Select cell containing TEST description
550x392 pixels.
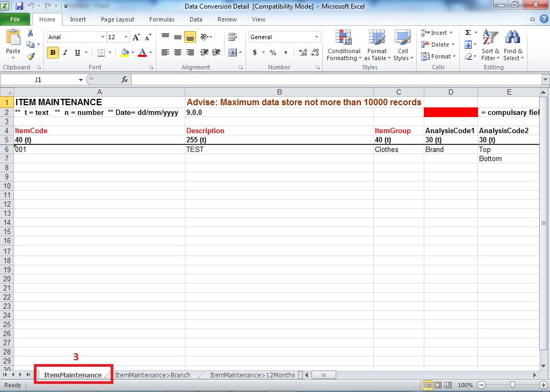coord(279,149)
